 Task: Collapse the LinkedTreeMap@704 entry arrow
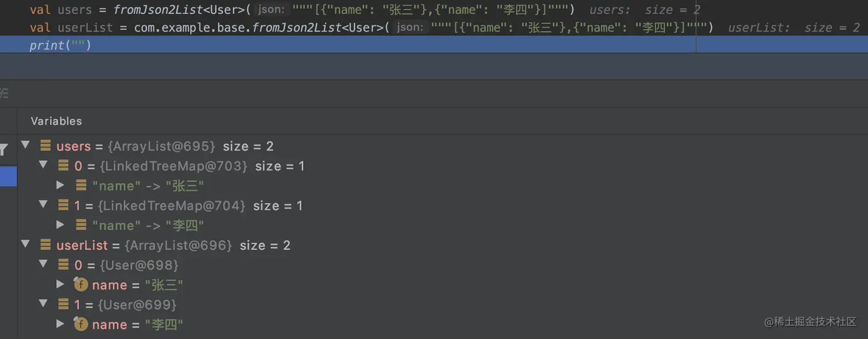pyautogui.click(x=43, y=205)
